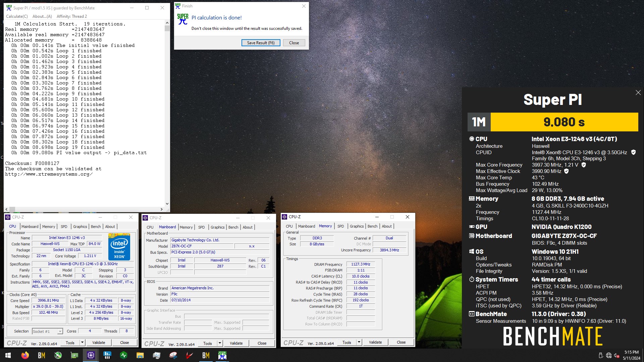
Task: Expand Tools dropdown arrow in left CPU-Z window
Action: [82, 343]
